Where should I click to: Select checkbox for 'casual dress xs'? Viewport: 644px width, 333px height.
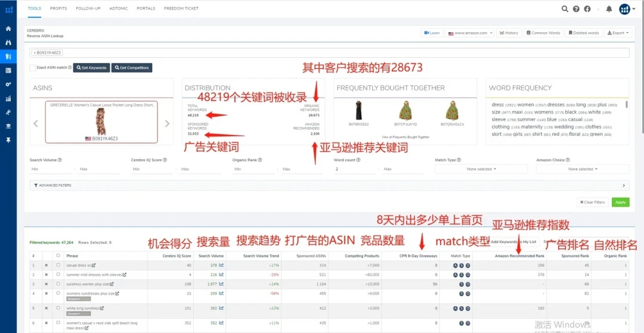(58, 265)
